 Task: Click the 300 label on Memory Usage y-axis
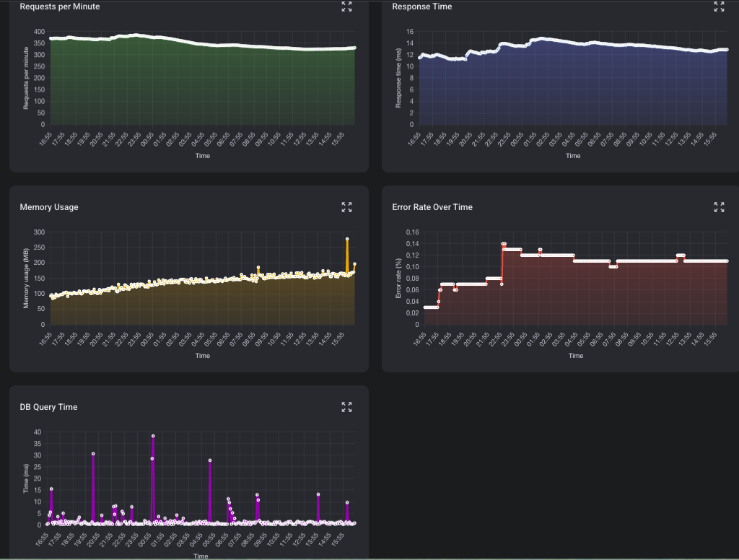39,232
